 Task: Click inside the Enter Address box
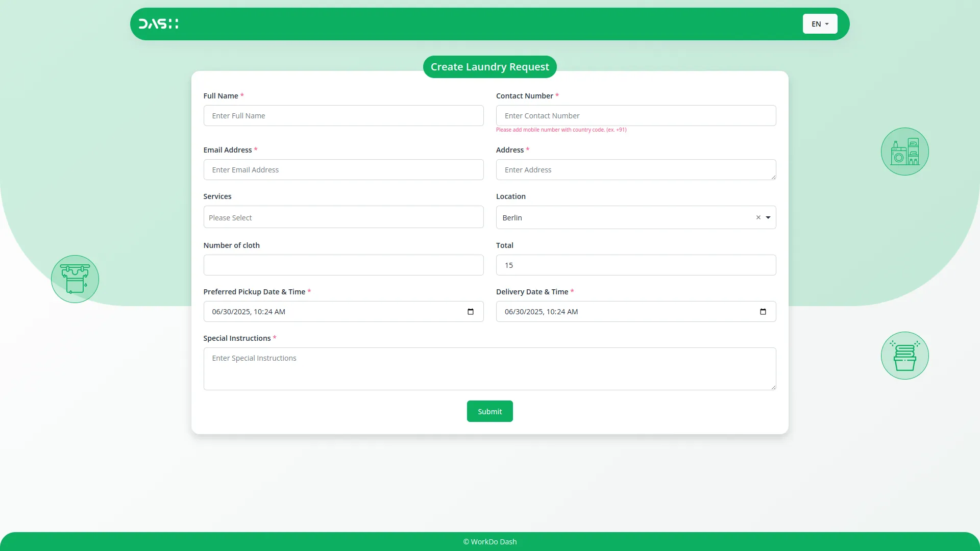[636, 169]
